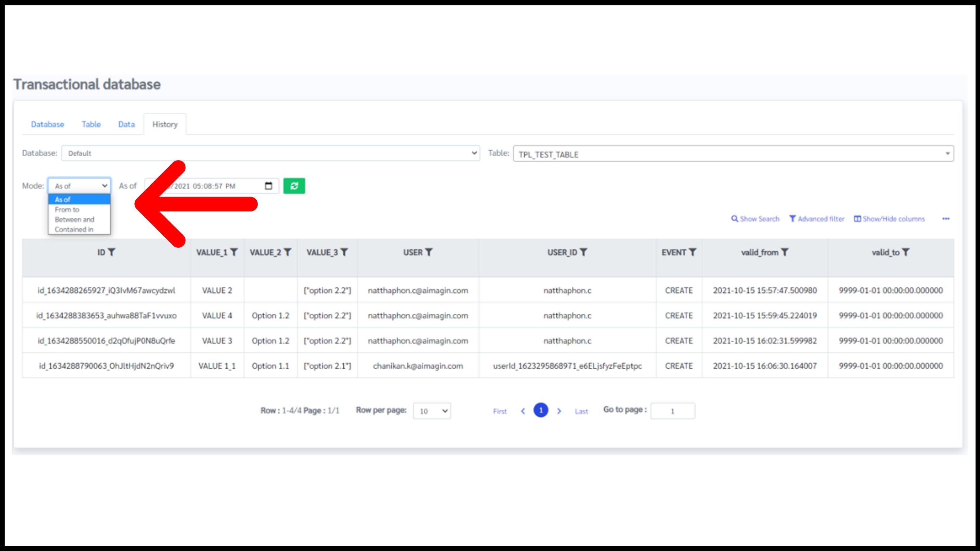Open the Table dropdown showing TPL_TEST_TABLE
Image resolution: width=980 pixels, height=551 pixels.
734,154
